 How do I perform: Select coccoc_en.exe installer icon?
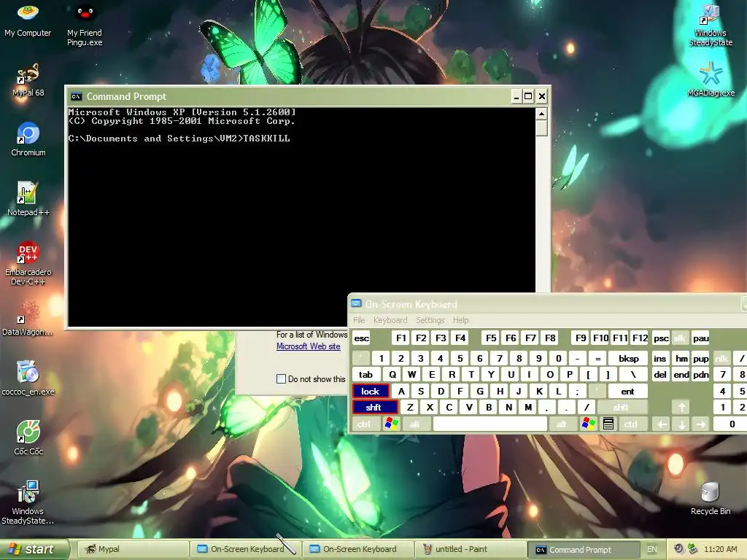28,378
